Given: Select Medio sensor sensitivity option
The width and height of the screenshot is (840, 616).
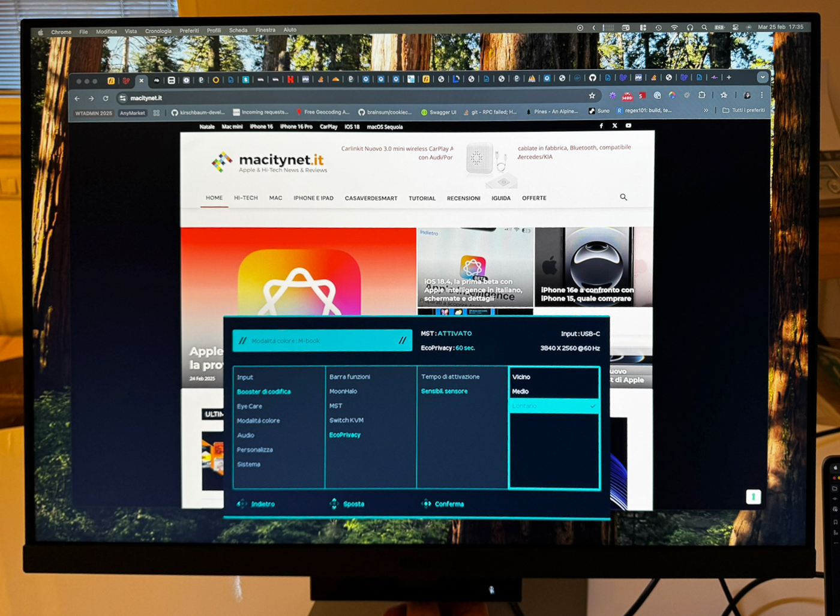Looking at the screenshot, I should click(553, 391).
